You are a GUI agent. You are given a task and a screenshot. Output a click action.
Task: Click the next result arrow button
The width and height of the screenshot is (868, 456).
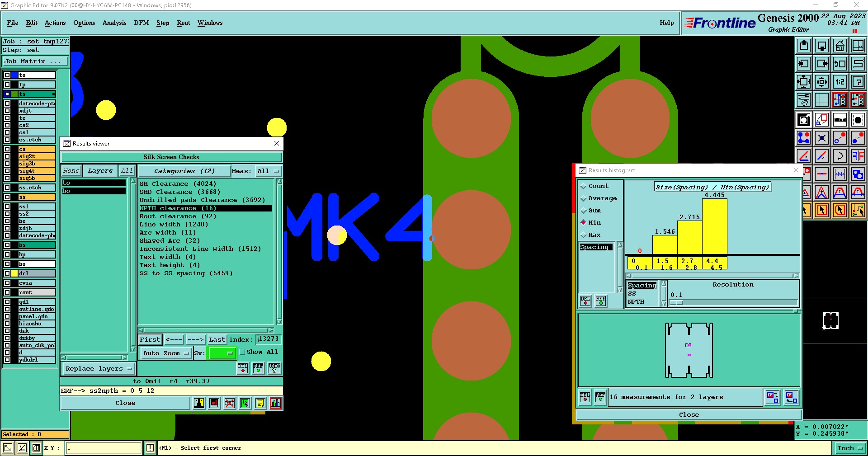[x=195, y=339]
